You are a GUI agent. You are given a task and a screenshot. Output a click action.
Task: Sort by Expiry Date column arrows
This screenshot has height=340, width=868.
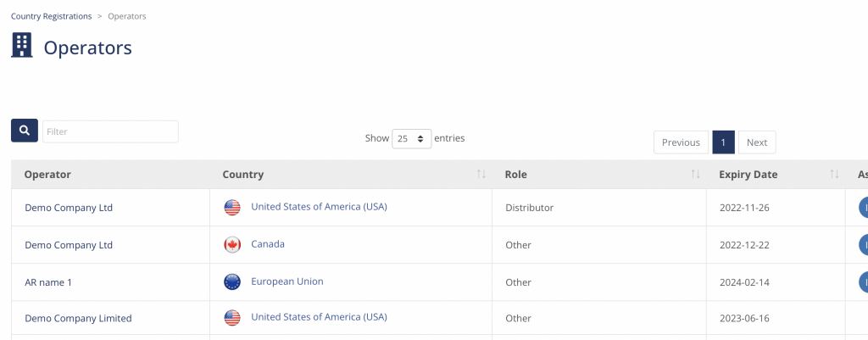[834, 175]
